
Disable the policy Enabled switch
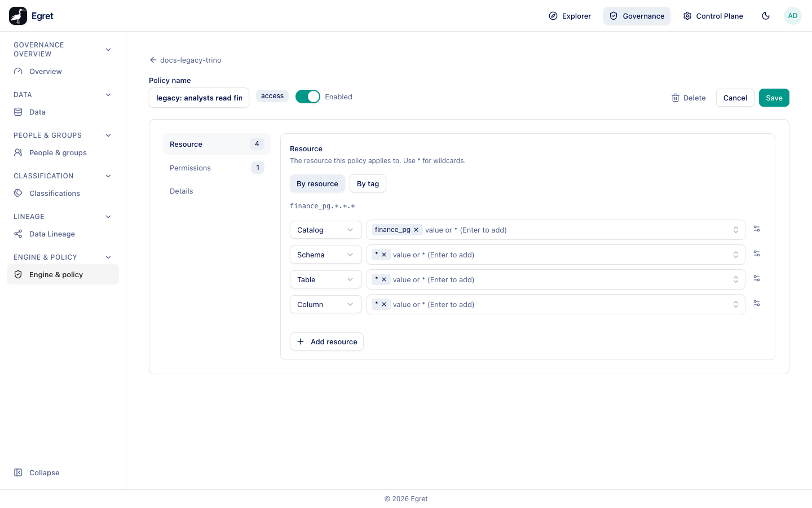coord(308,97)
